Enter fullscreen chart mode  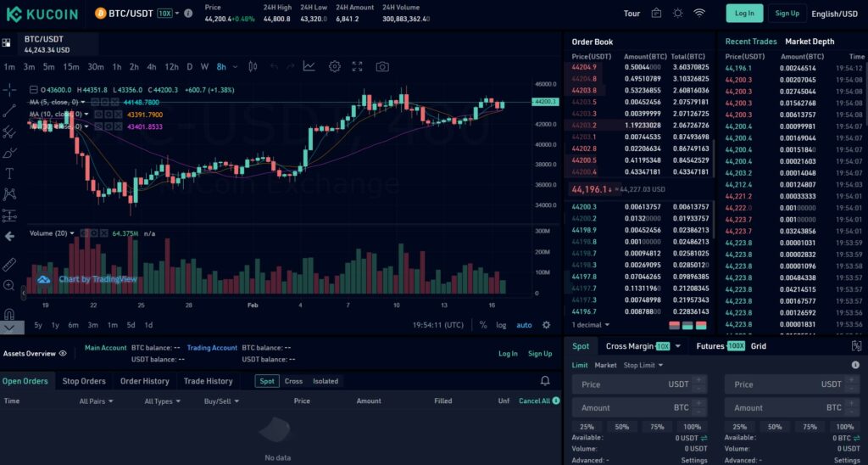pos(358,67)
